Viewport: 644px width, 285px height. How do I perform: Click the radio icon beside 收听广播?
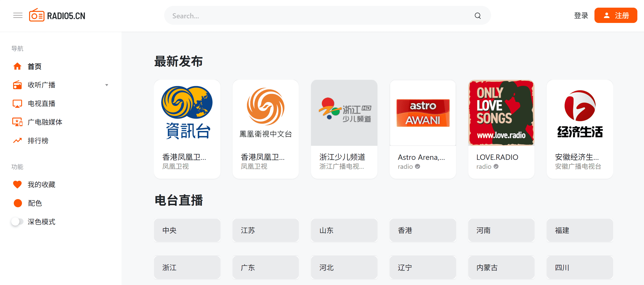point(17,85)
